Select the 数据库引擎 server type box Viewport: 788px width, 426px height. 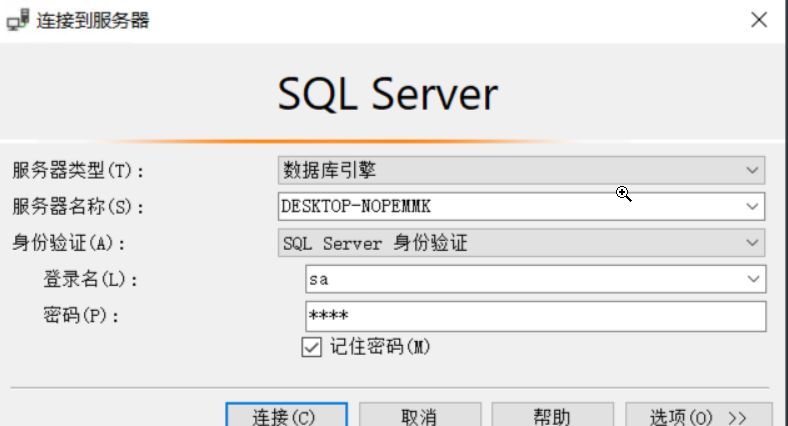tap(510, 171)
